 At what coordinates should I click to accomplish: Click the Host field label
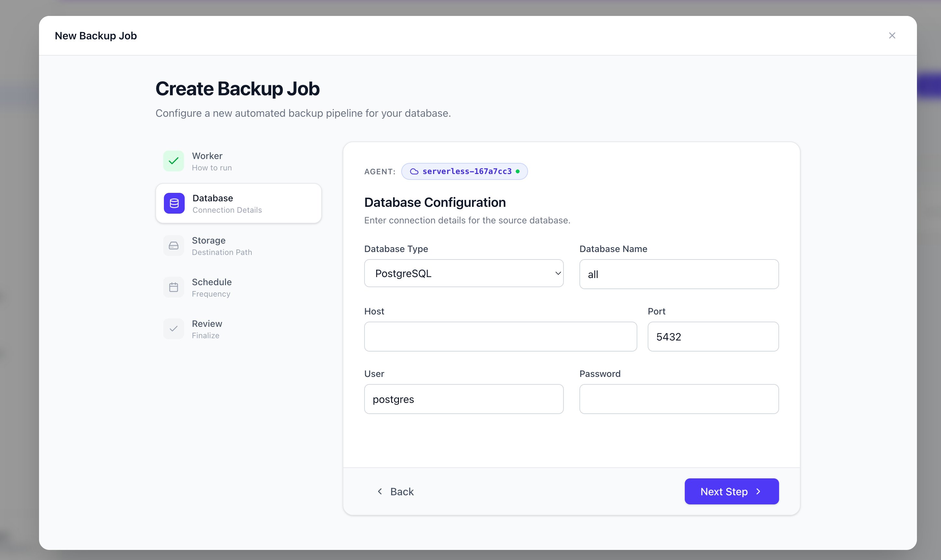click(x=374, y=311)
